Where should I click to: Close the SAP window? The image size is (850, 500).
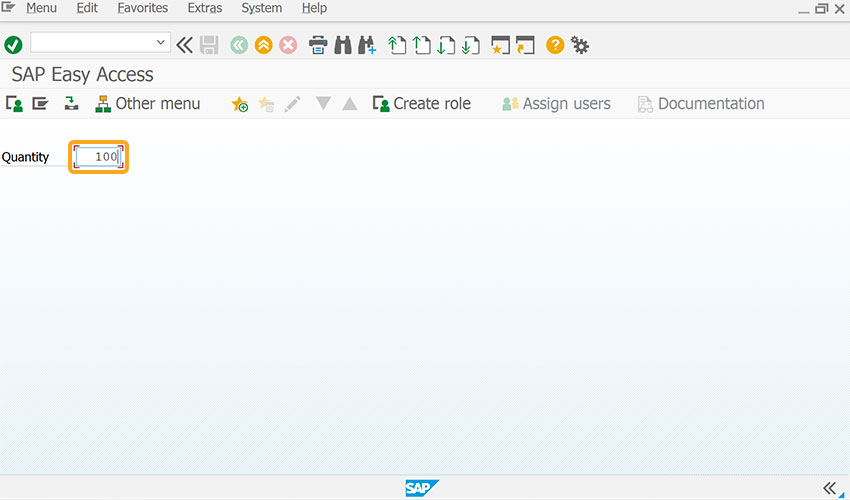840,8
